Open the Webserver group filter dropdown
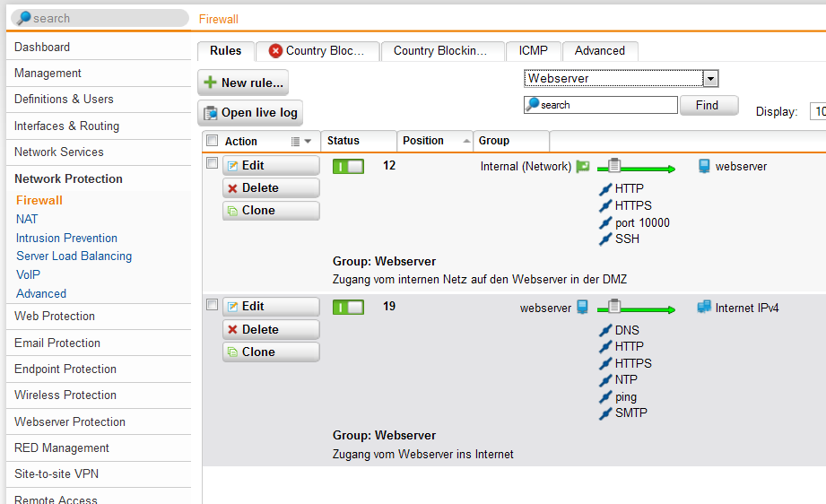Image resolution: width=826 pixels, height=504 pixels. [710, 79]
